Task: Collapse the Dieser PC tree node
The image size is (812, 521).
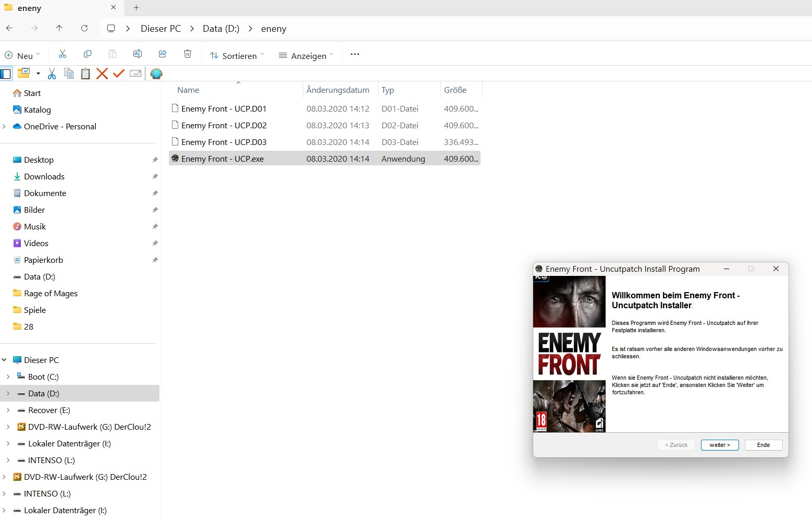Action: [4, 360]
